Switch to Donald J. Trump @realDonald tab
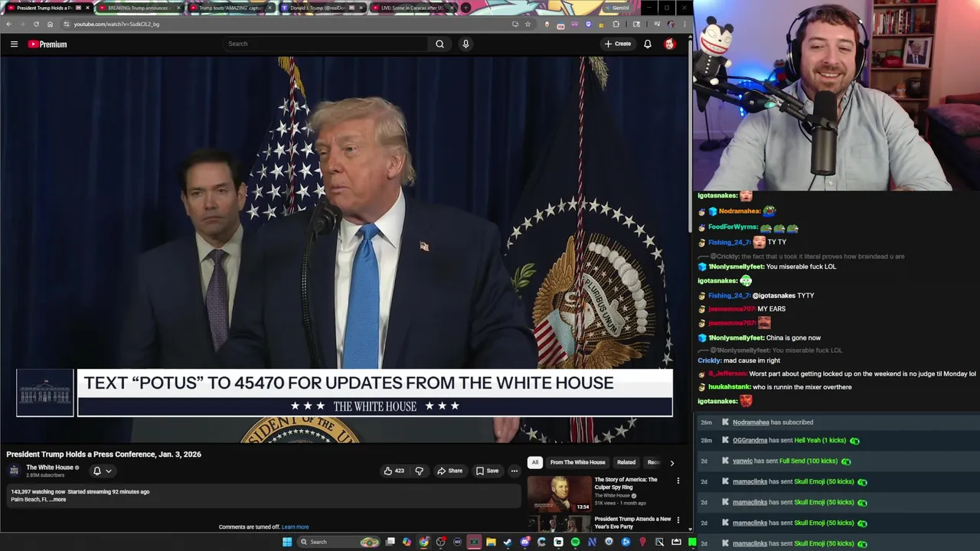Screen dimensions: 980x551 coord(321,8)
